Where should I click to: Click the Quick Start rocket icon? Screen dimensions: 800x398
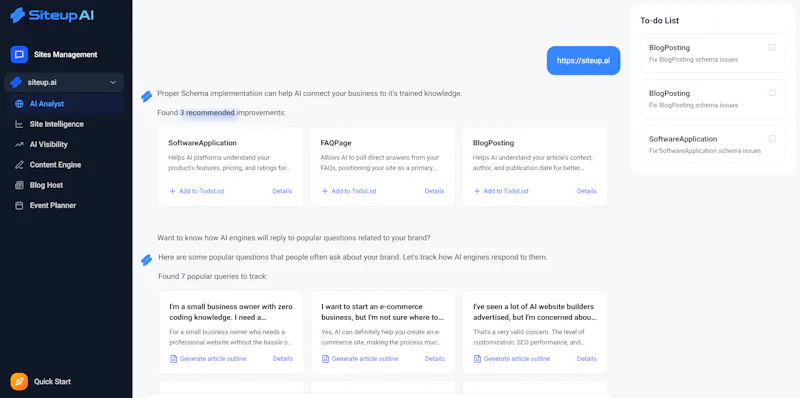(x=19, y=382)
